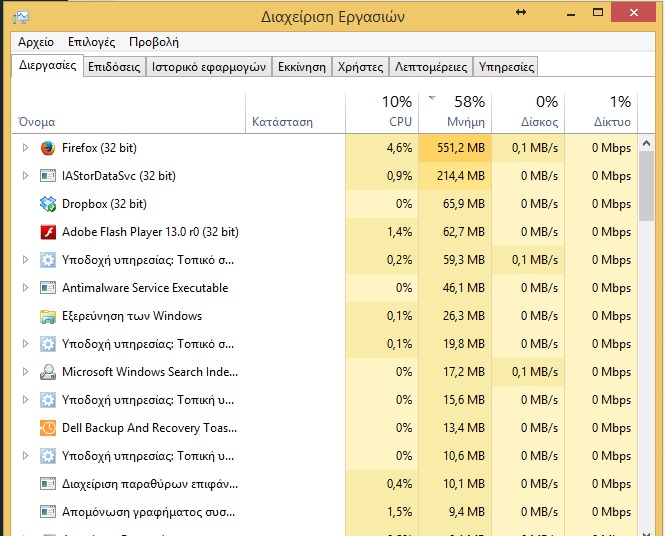Expand Antimalware Service Executable row
Image resolution: width=665 pixels, height=536 pixels.
pyautogui.click(x=25, y=288)
